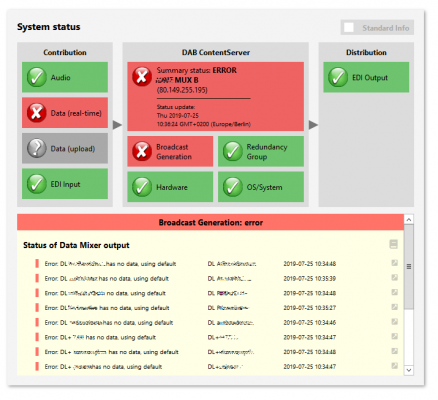Click the red marker of the 10:35:27 error row

point(37,307)
